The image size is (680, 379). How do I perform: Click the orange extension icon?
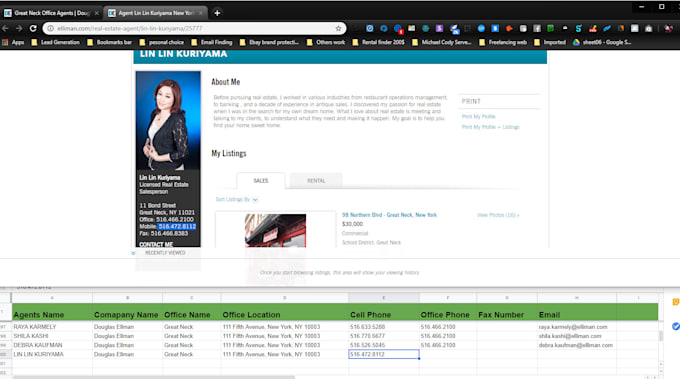coord(509,28)
